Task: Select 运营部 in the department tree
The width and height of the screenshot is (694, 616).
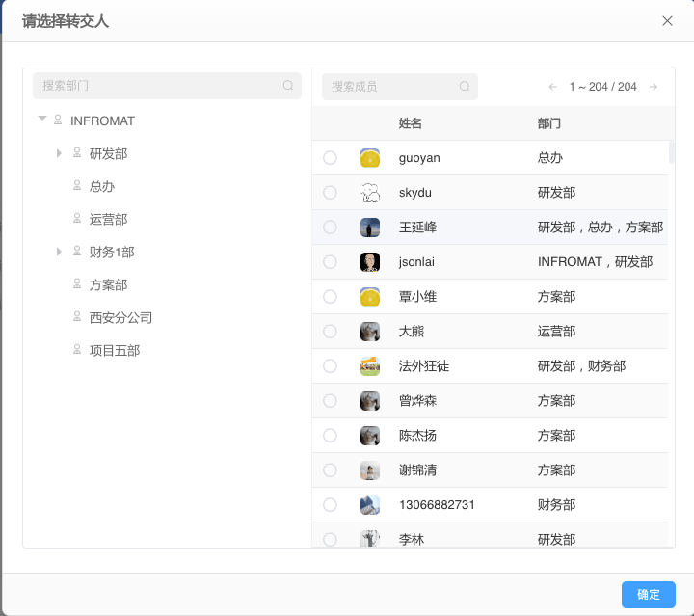Action: pyautogui.click(x=108, y=220)
